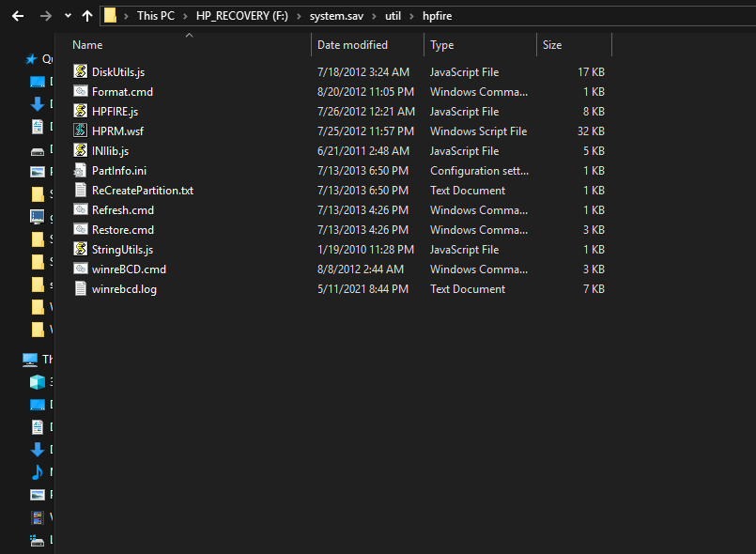Open the recent locations dropdown arrow
This screenshot has width=756, height=554.
(68, 16)
